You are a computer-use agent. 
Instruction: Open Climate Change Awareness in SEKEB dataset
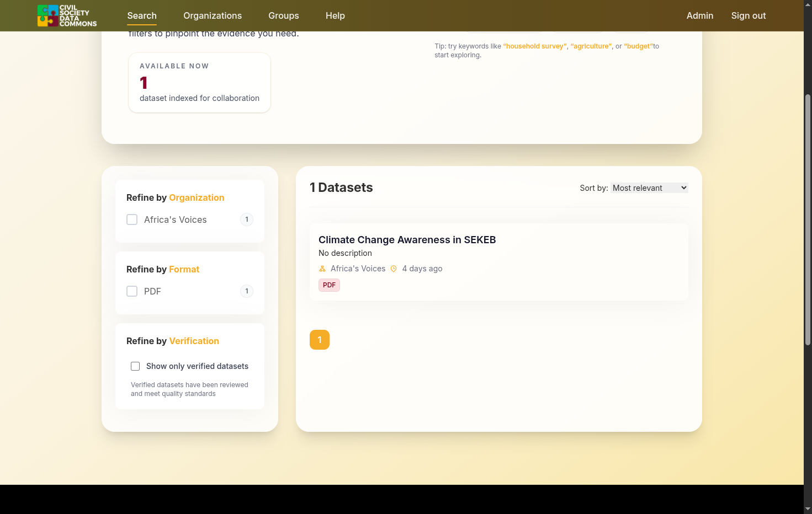[407, 240]
